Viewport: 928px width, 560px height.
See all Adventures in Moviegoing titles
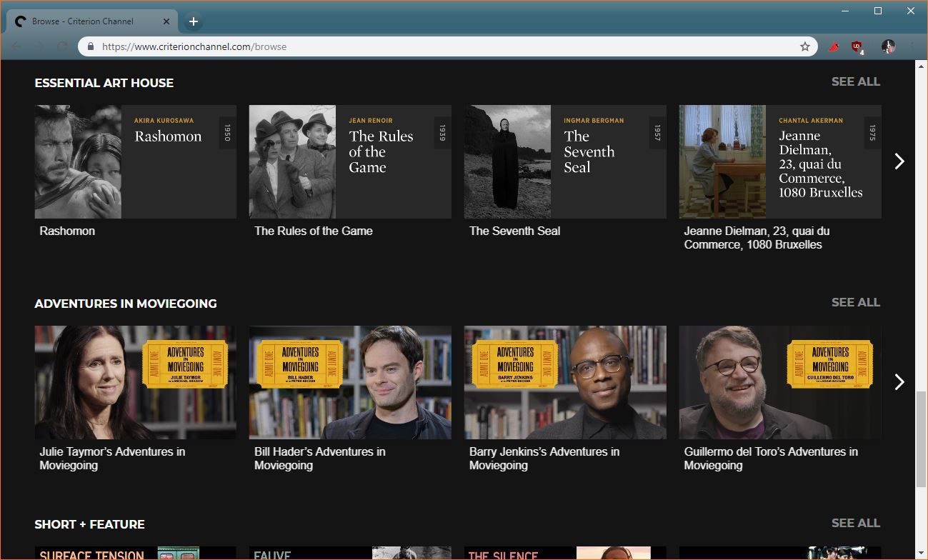tap(856, 302)
